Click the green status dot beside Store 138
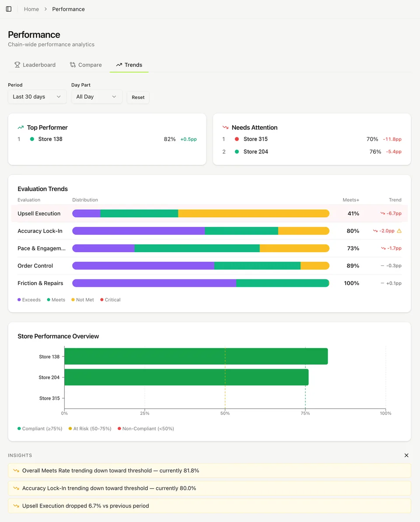 click(x=32, y=139)
